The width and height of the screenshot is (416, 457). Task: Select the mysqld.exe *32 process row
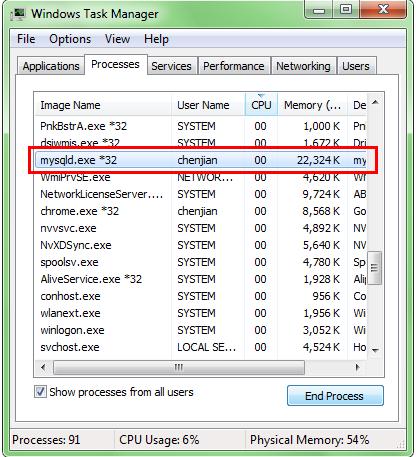point(201,160)
